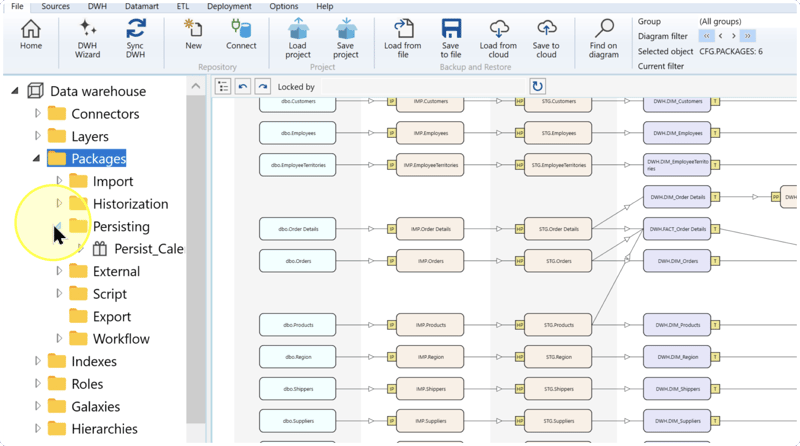Jump to last diagram filter

[x=748, y=36]
